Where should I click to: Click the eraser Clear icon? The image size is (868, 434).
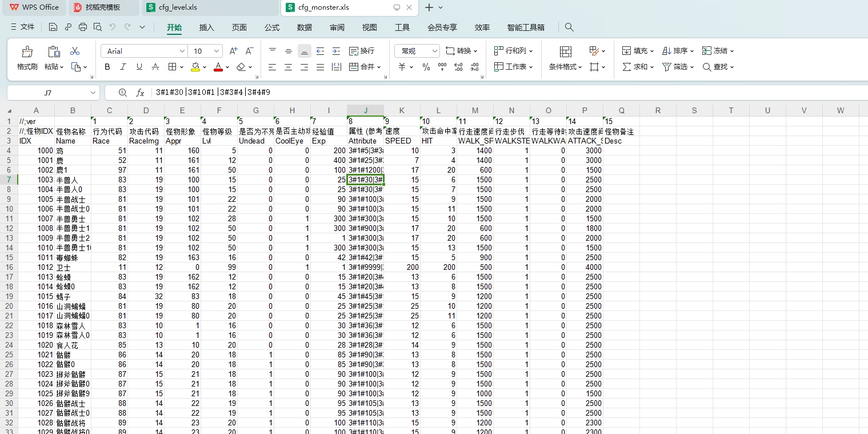(241, 67)
